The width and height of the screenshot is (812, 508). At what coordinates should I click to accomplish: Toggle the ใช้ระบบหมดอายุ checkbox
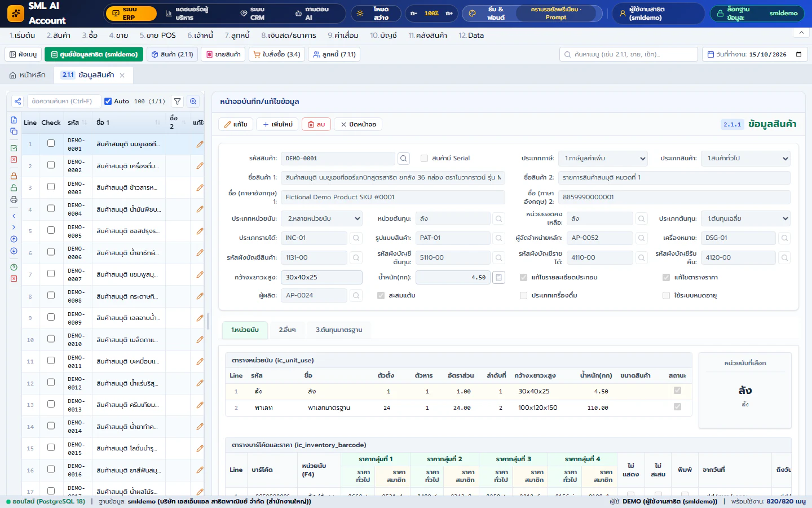(666, 295)
